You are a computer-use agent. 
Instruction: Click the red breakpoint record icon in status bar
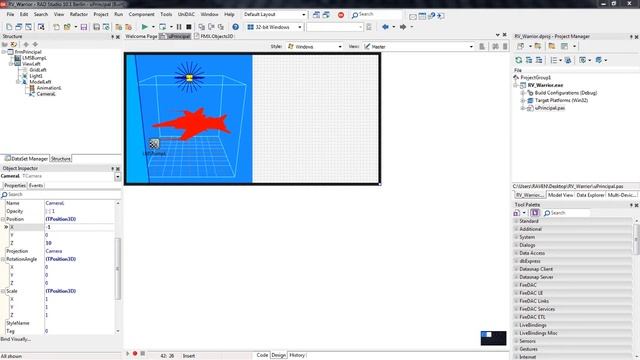[x=135, y=353]
